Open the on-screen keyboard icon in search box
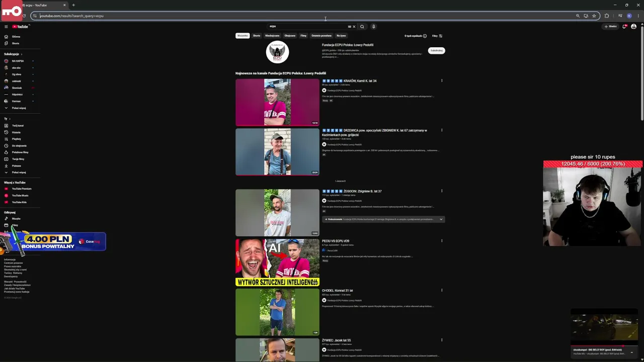This screenshot has width=644, height=362. coord(349,27)
